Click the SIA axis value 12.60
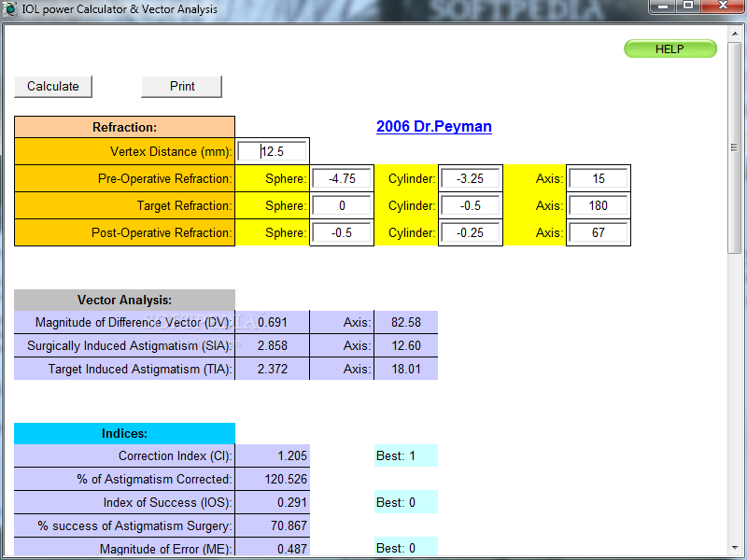 (x=406, y=345)
